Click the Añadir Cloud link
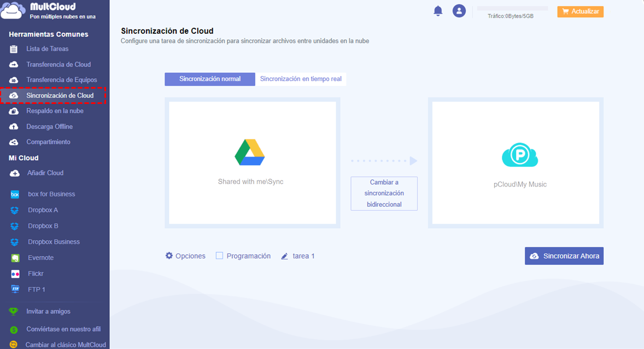 tap(45, 173)
